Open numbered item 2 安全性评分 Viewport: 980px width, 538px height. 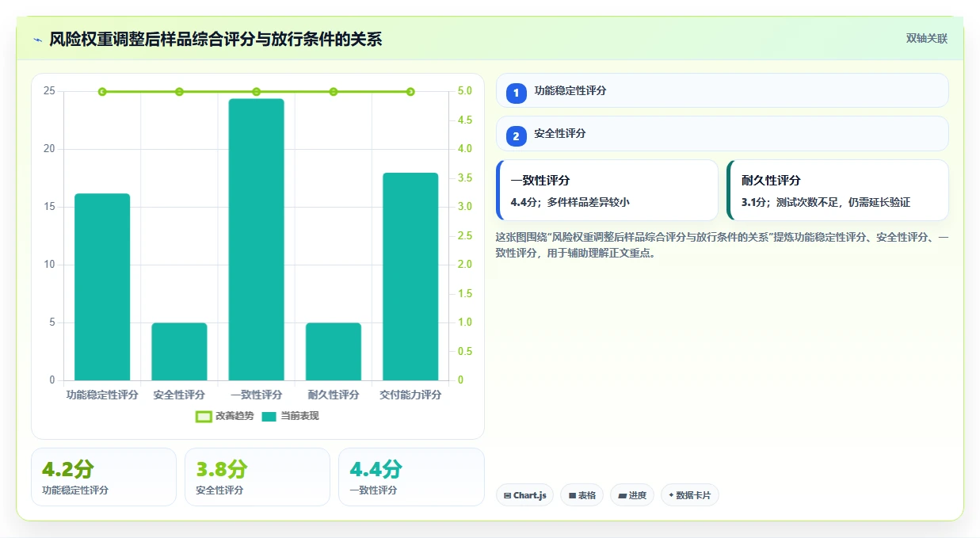tap(722, 133)
